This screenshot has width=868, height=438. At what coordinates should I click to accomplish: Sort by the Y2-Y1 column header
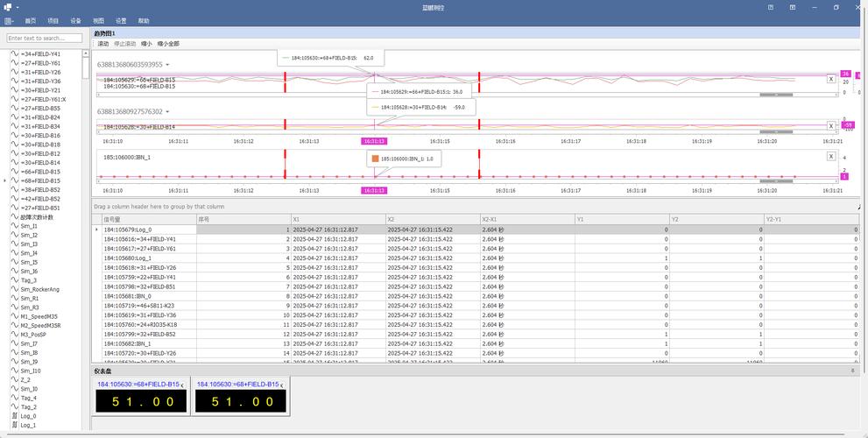[x=812, y=219]
